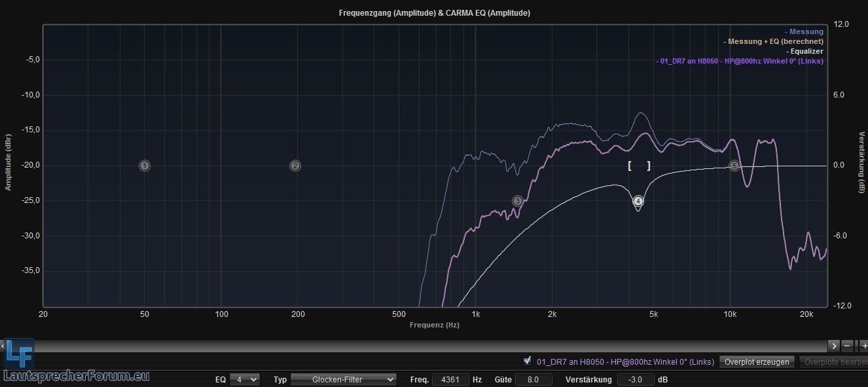Viewport: 868px width, 387px height.
Task: Click the Güte value field
Action: tap(533, 379)
